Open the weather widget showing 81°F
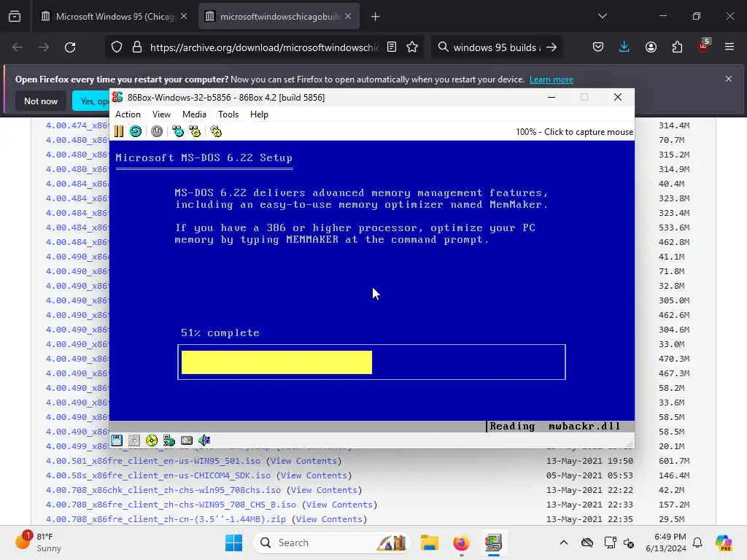This screenshot has height=560, width=747. pos(39,542)
